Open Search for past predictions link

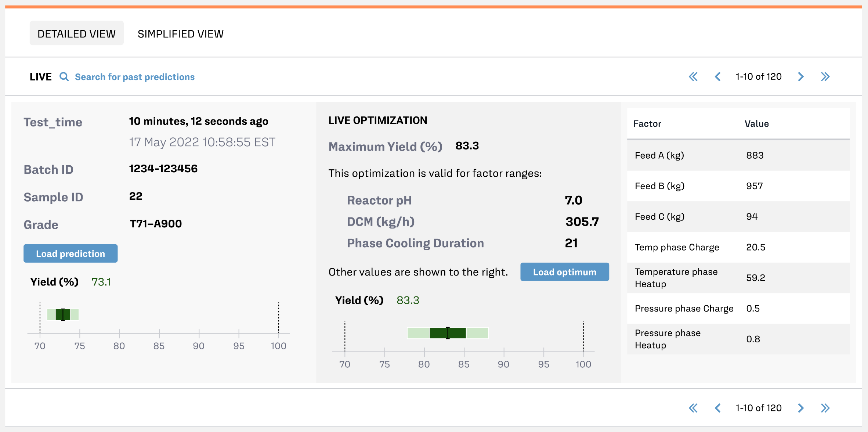pyautogui.click(x=135, y=77)
